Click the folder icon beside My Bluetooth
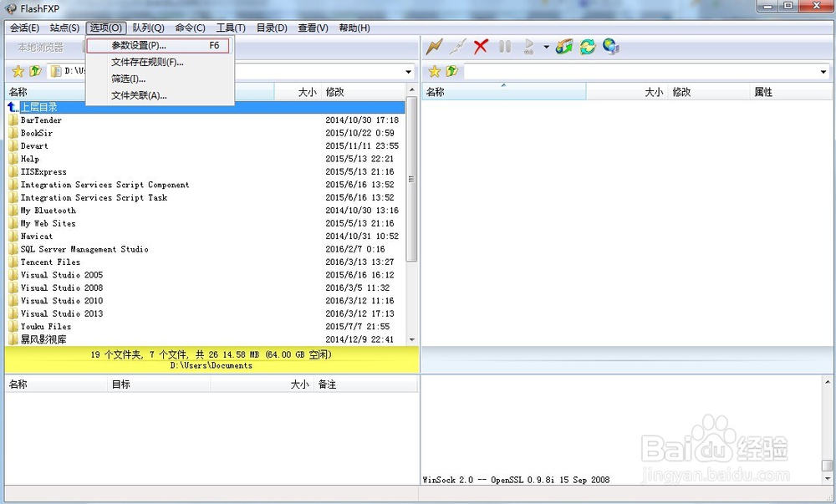The height and width of the screenshot is (504, 836). [x=13, y=211]
